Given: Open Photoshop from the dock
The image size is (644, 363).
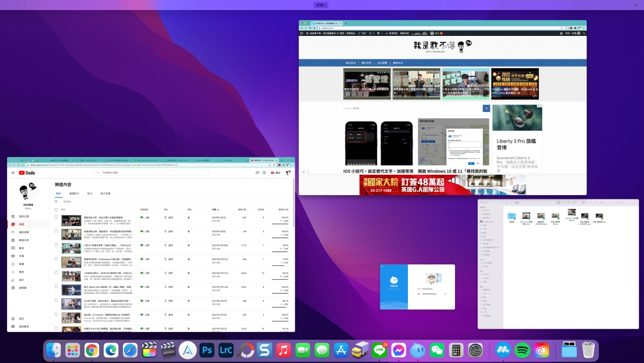Looking at the screenshot, I should [207, 351].
